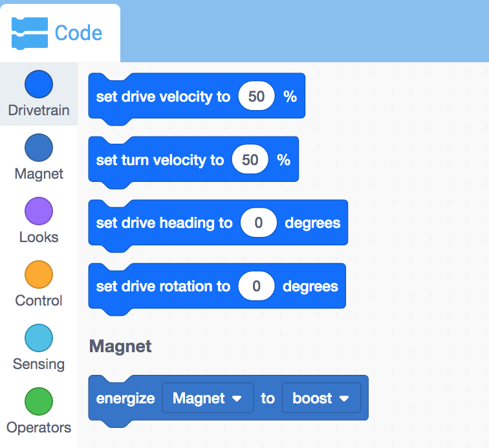Edit drive rotation degrees value

[x=256, y=286]
